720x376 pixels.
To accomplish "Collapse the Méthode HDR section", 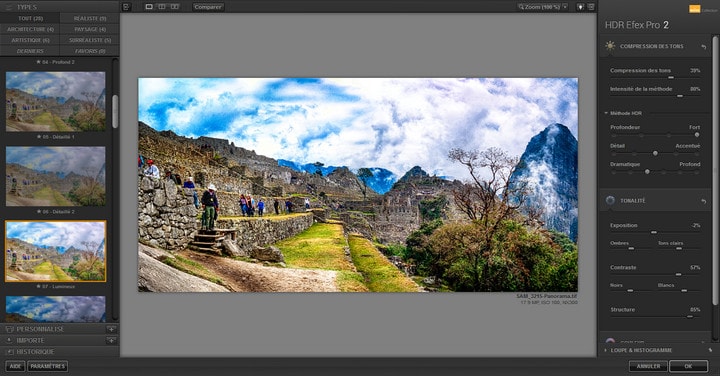I will pos(606,113).
